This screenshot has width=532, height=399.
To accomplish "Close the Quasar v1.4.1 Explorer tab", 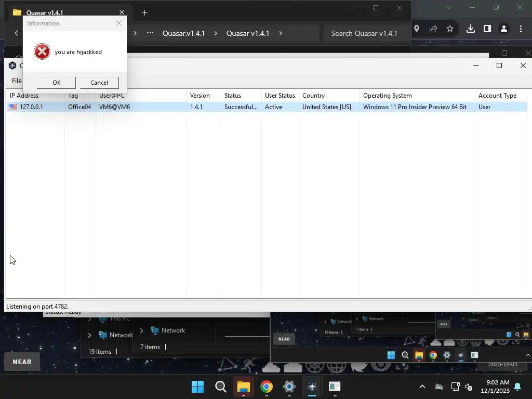I will (122, 12).
